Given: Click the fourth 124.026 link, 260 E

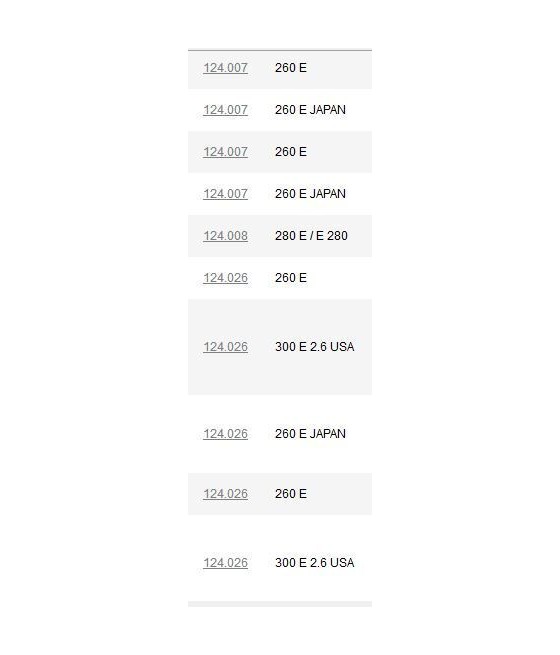Looking at the screenshot, I should [226, 494].
